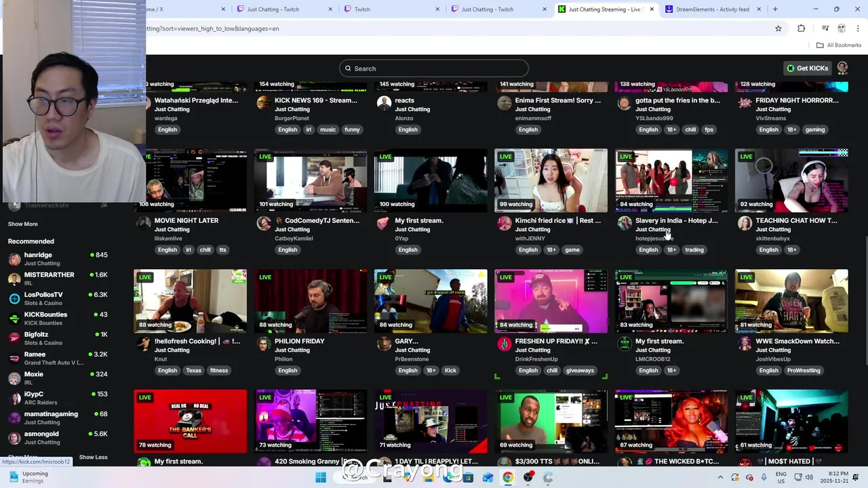Select the gaming tag under VivStreams
Image resolution: width=868 pixels, height=488 pixels.
[x=815, y=129]
